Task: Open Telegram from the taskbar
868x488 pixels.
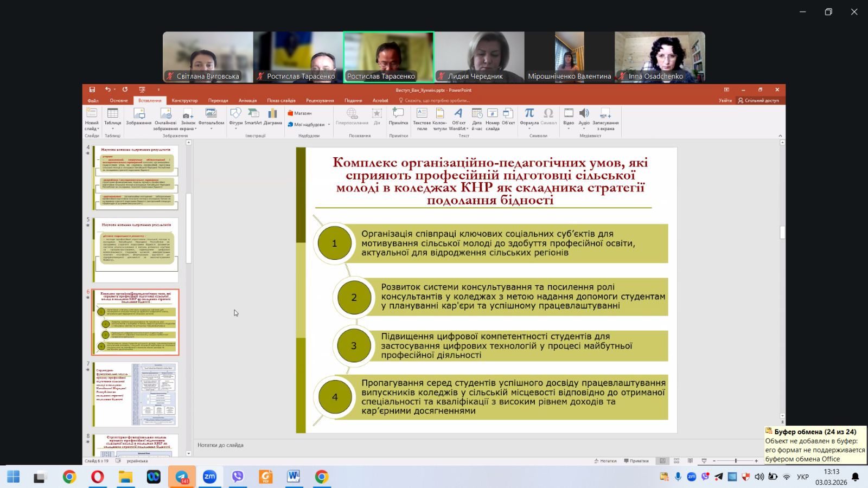Action: pos(182,477)
